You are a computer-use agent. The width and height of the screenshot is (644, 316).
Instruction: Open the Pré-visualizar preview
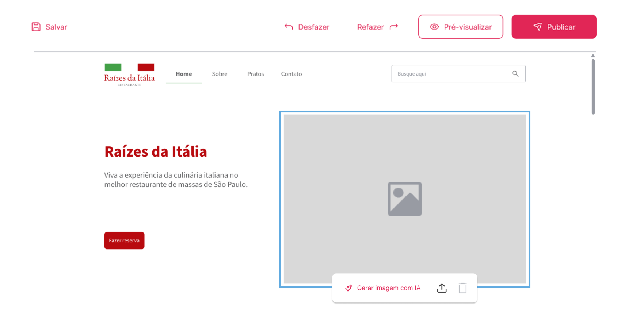pos(460,27)
